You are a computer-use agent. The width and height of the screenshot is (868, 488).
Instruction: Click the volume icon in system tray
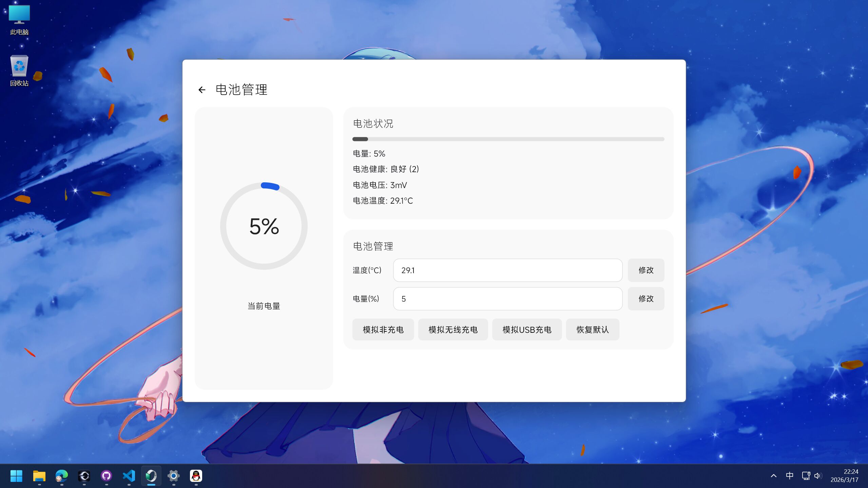coord(817,476)
